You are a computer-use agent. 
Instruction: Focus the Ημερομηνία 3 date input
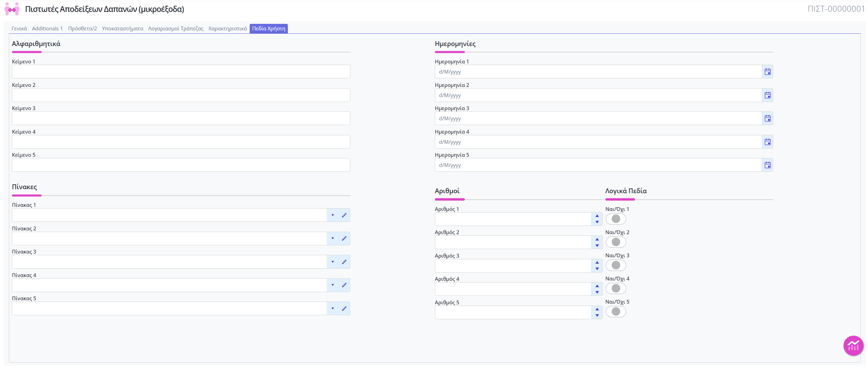pyautogui.click(x=599, y=119)
